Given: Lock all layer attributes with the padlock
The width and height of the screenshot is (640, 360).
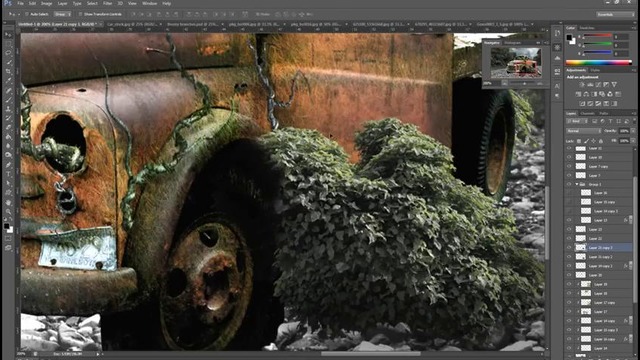Looking at the screenshot, I should click(601, 141).
